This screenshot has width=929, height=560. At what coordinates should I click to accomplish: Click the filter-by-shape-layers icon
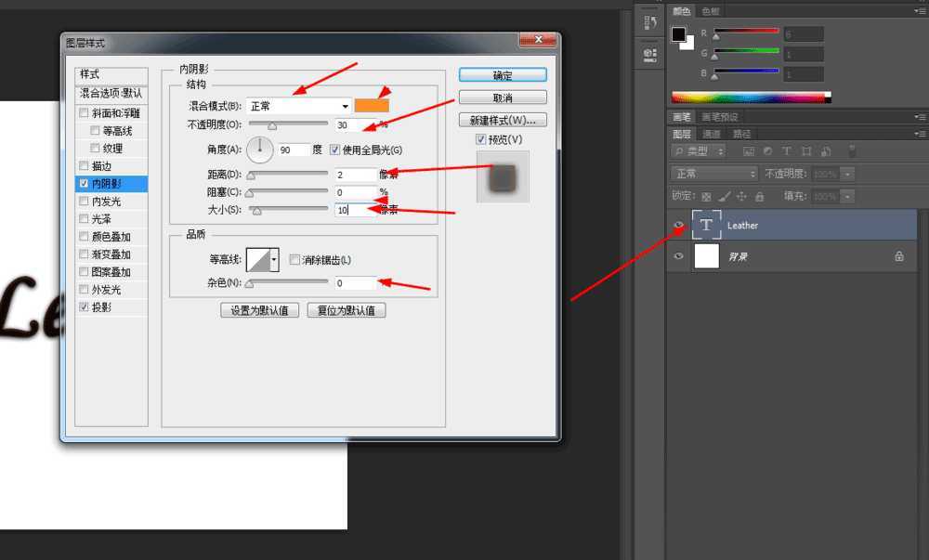click(808, 150)
